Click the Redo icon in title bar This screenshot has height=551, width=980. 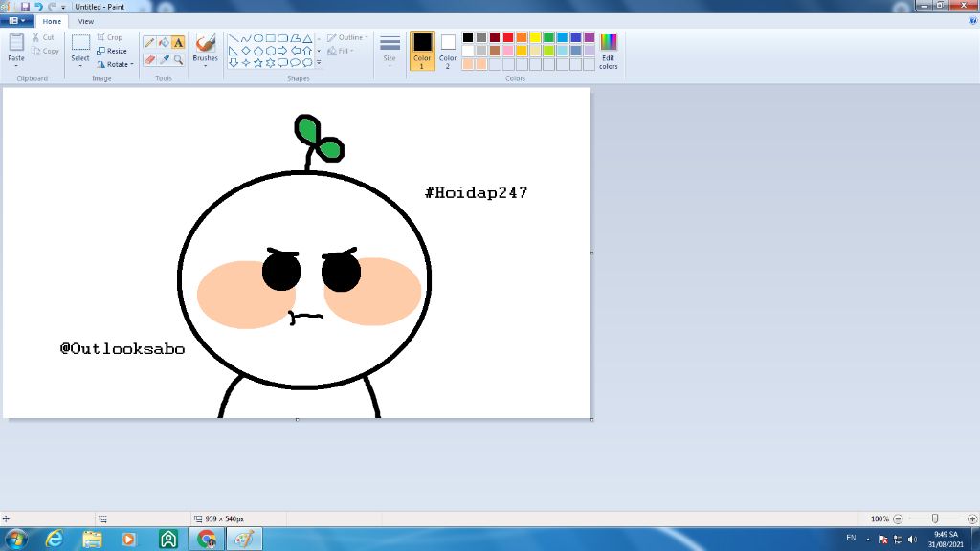pyautogui.click(x=52, y=7)
